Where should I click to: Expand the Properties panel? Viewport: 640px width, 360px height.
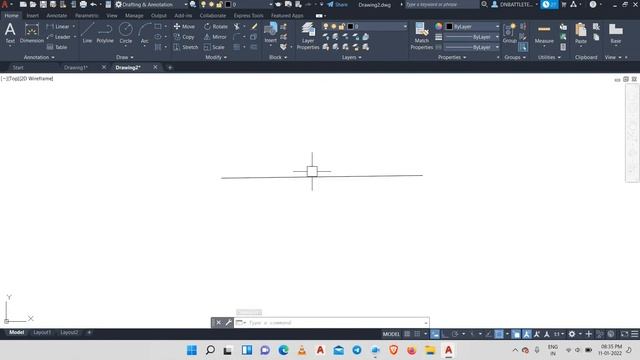[x=452, y=58]
